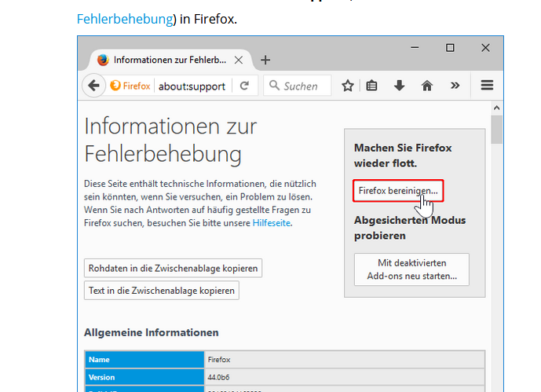541x392 pixels.
Task: Click the Firefox value in Name row
Action: coord(219,360)
